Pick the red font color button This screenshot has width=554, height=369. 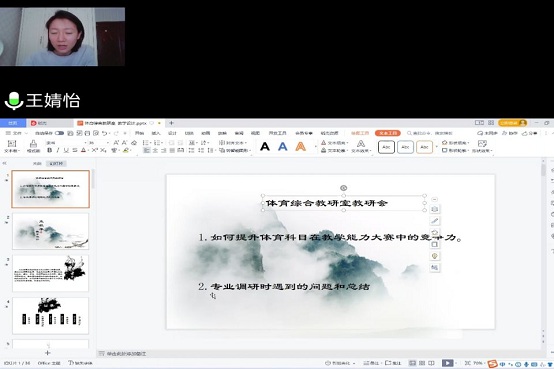pos(83,151)
